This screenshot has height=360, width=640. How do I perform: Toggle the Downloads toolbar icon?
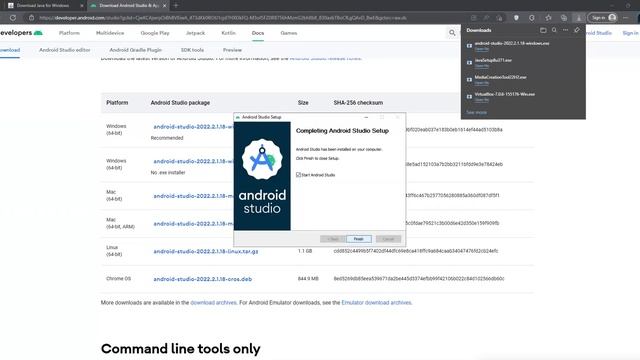pos(579,18)
